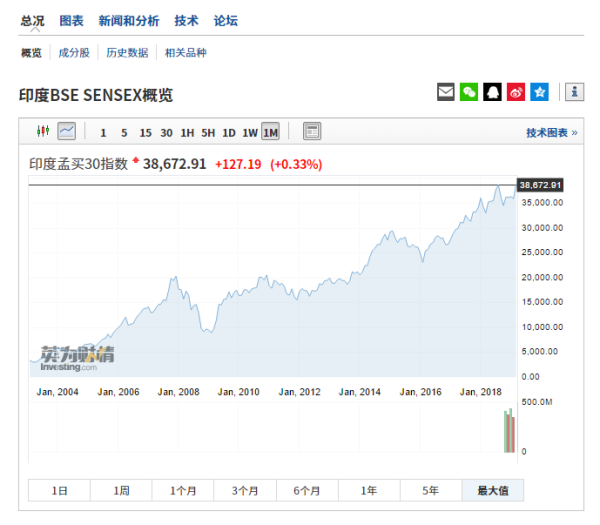Click the +127.19 change value
Image resolution: width=600 pixels, height=525 pixels.
pyautogui.click(x=238, y=165)
